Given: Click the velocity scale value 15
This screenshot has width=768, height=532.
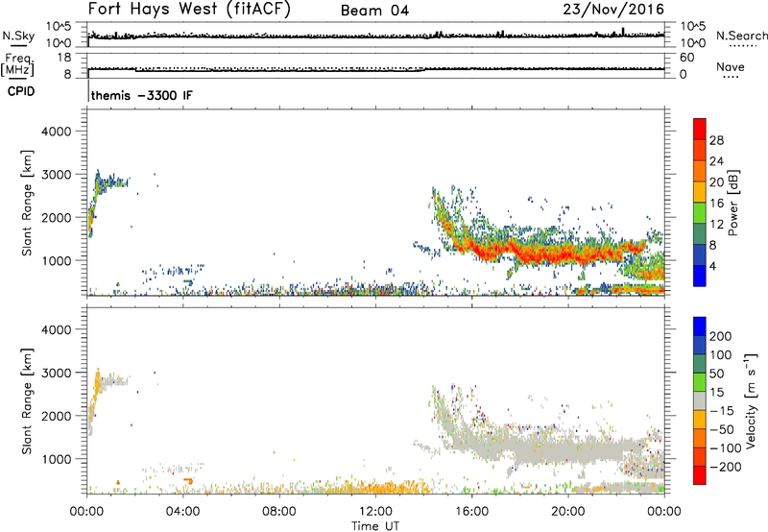Looking at the screenshot, I should click(x=716, y=393).
